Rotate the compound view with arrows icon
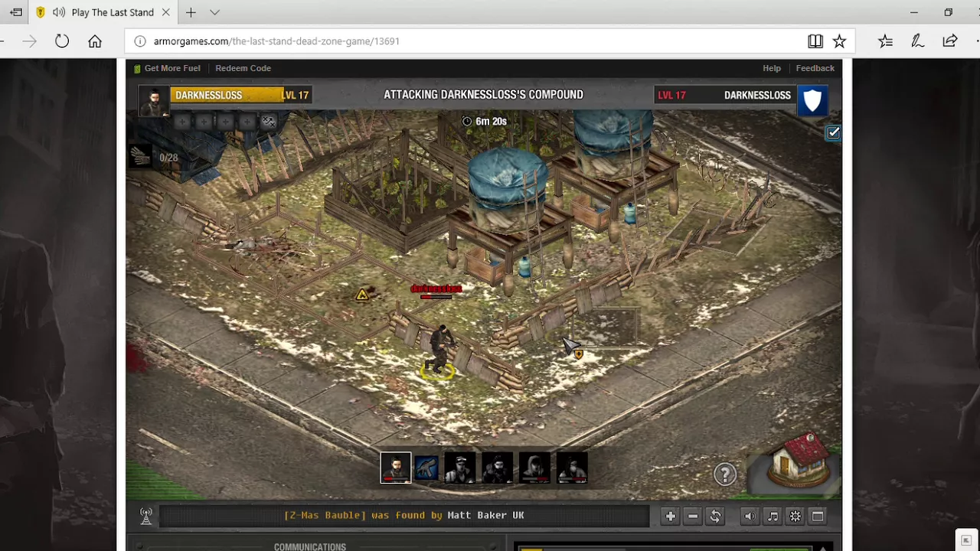The image size is (980, 551). click(715, 517)
